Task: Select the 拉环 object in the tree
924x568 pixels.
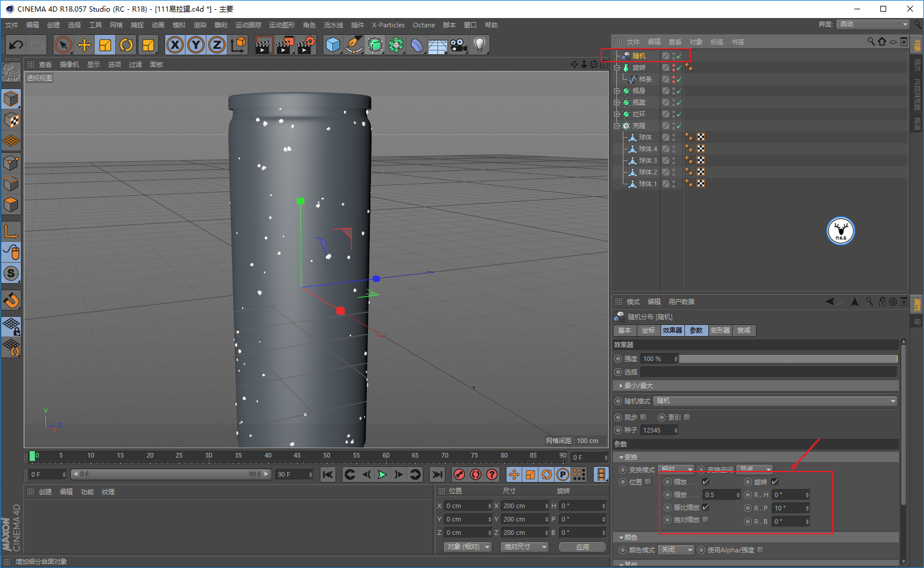Action: 639,114
